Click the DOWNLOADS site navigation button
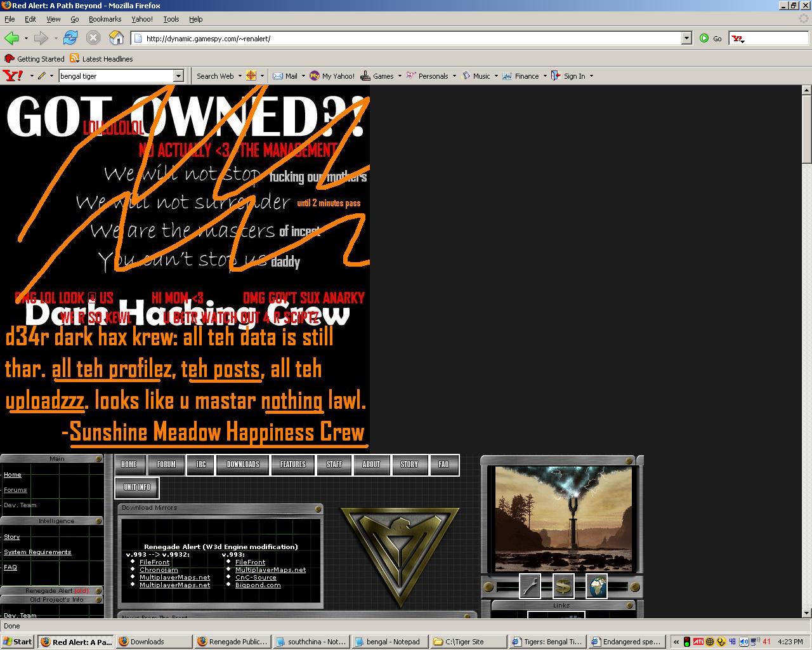This screenshot has width=812, height=650. tap(243, 465)
